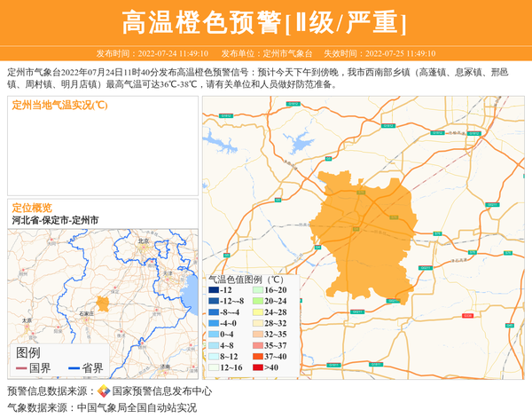Click the blue 省界 line sample in legend
Screen dimensions: 532x418
[x=74, y=368]
